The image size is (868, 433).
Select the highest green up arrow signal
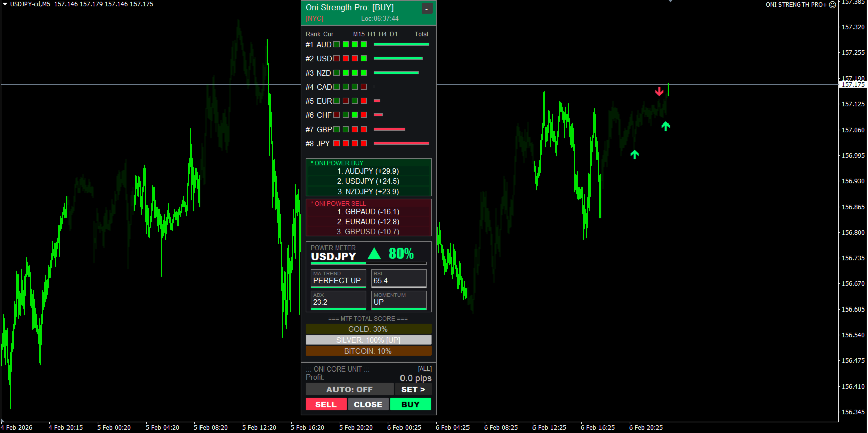(666, 126)
